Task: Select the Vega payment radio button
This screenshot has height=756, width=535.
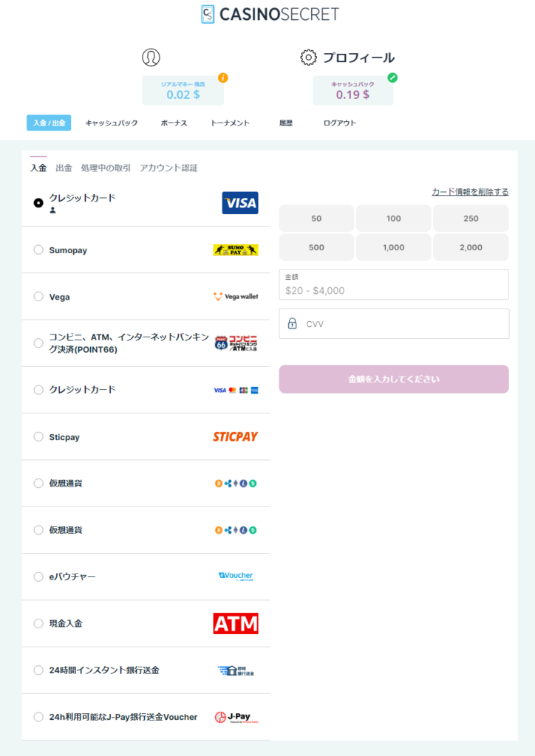Action: coord(38,297)
